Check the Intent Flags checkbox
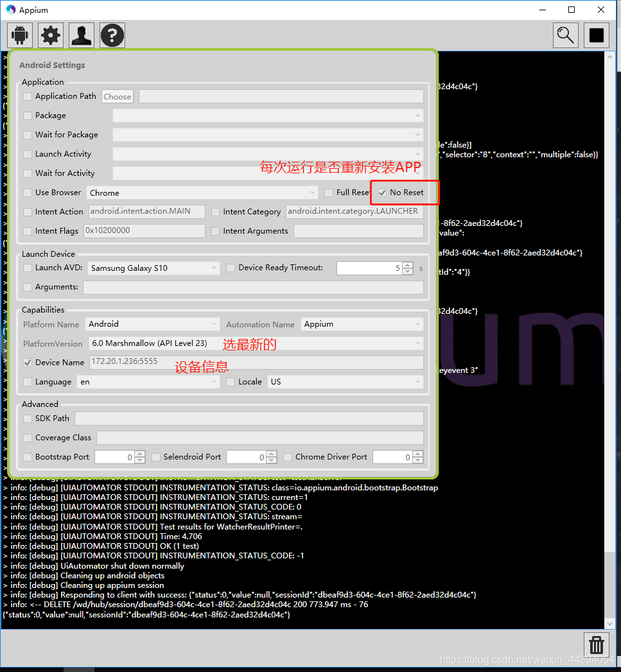 [x=28, y=232]
